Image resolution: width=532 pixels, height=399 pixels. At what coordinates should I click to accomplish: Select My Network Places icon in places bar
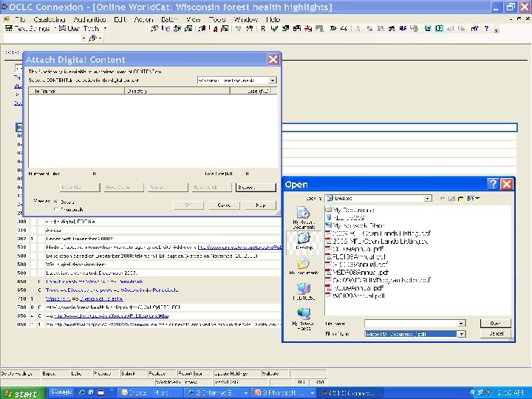coord(304,319)
